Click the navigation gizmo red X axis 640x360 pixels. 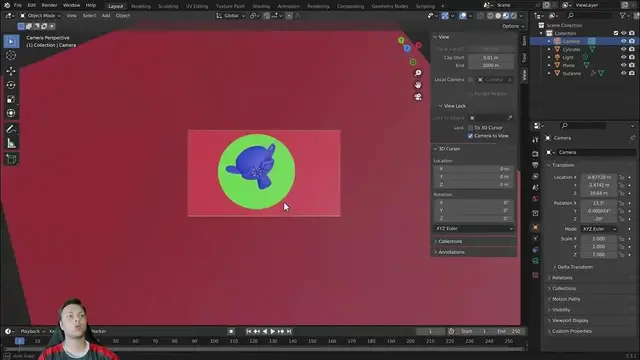point(418,45)
